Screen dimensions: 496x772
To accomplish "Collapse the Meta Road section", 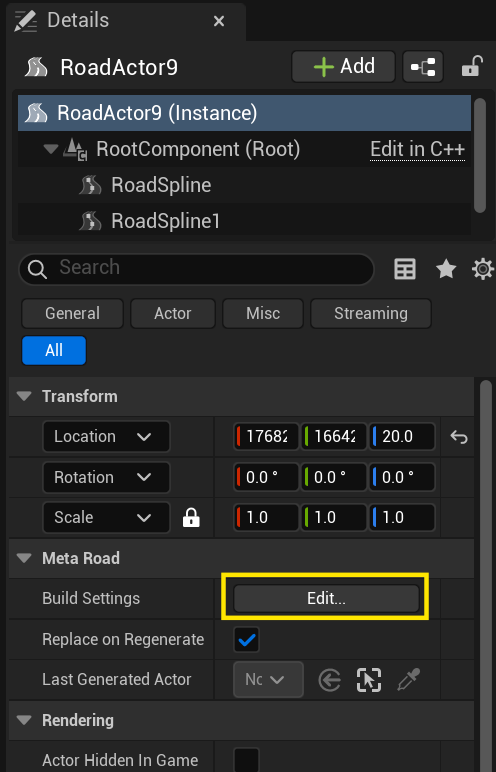I will point(24,558).
